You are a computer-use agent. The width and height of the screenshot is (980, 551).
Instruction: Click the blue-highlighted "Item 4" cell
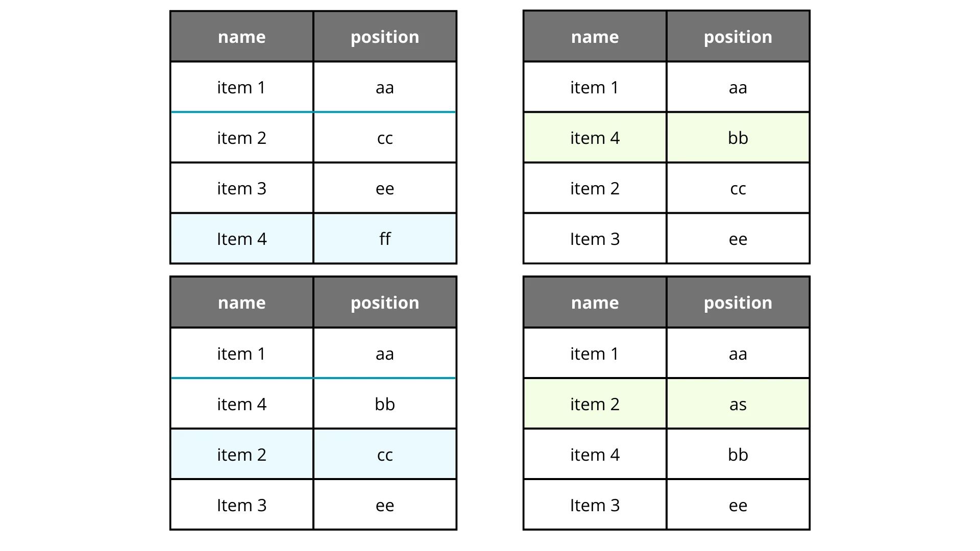[x=241, y=239]
